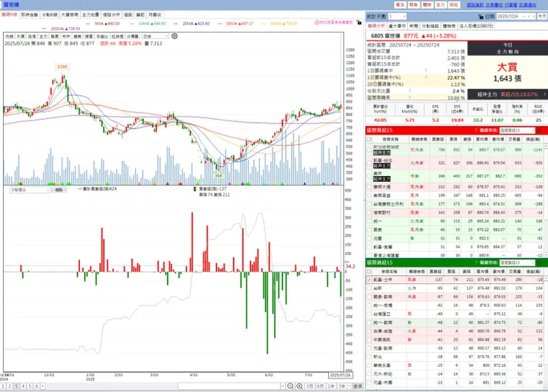
Task: Switch to the 大戶券商 tab
Action: 70,15
